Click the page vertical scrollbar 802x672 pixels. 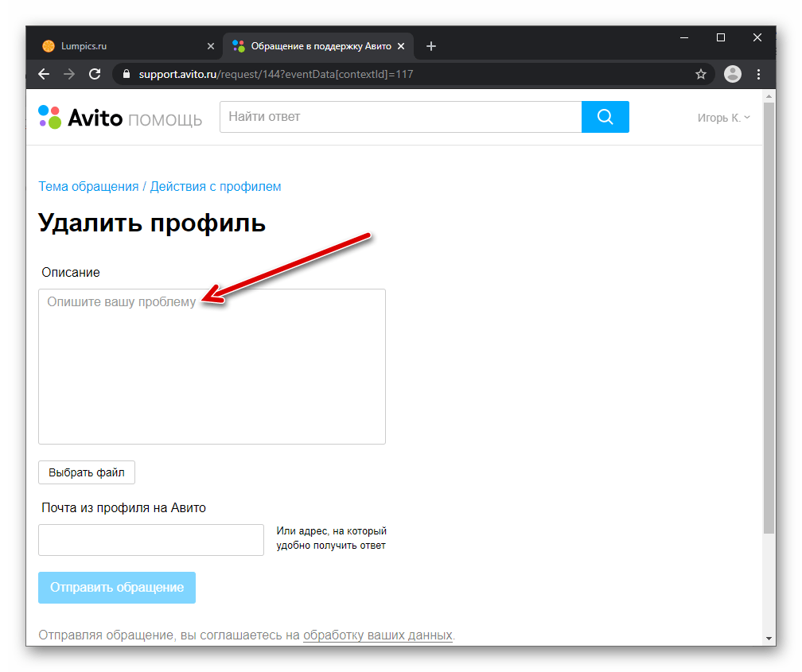point(769,318)
